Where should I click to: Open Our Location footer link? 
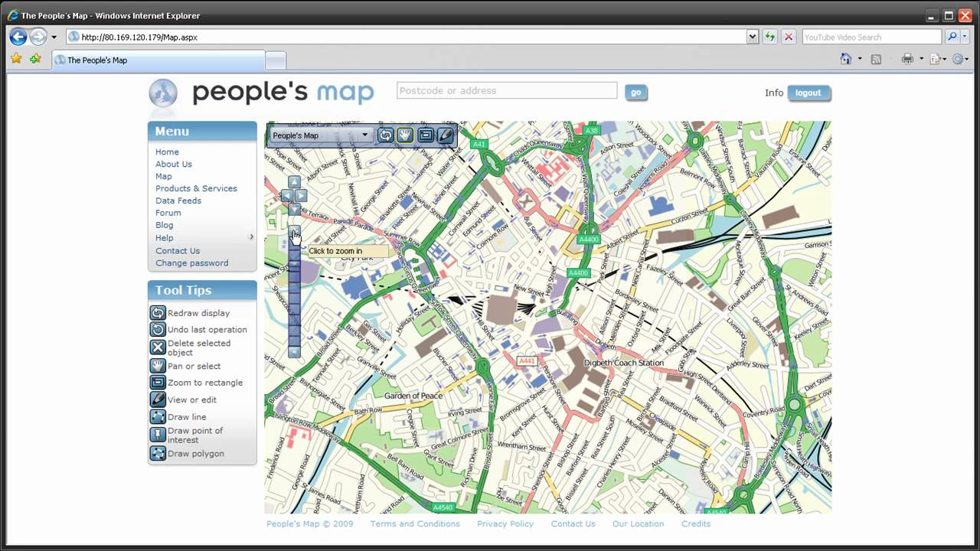(x=638, y=523)
